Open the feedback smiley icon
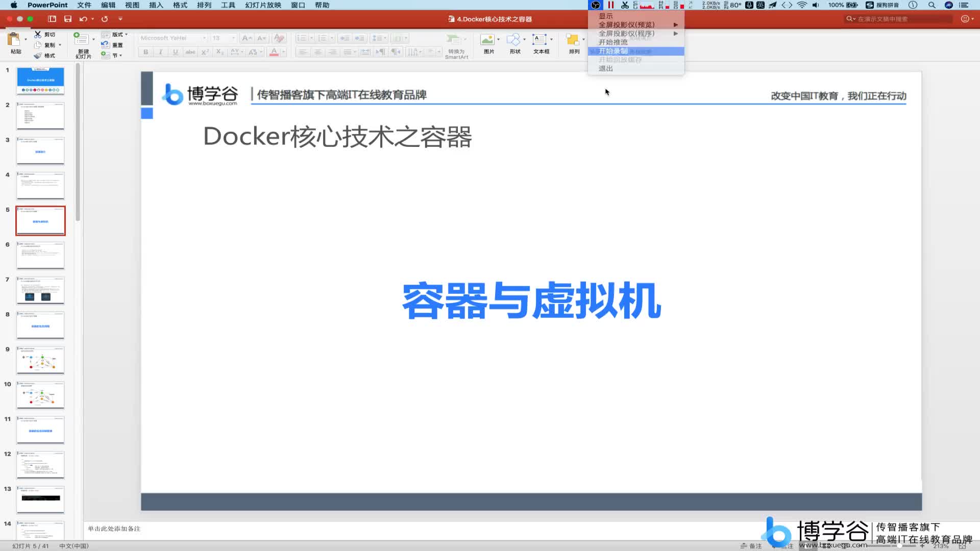980x551 pixels. point(965,19)
